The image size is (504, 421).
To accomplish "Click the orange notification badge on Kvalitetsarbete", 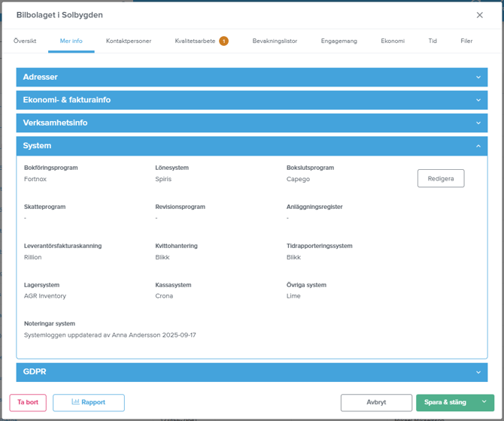I will 223,41.
